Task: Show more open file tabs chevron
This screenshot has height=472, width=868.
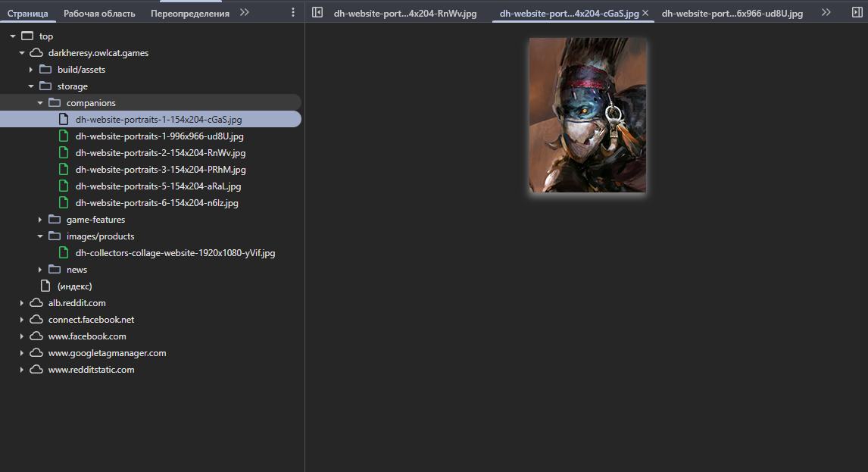Action: point(826,12)
